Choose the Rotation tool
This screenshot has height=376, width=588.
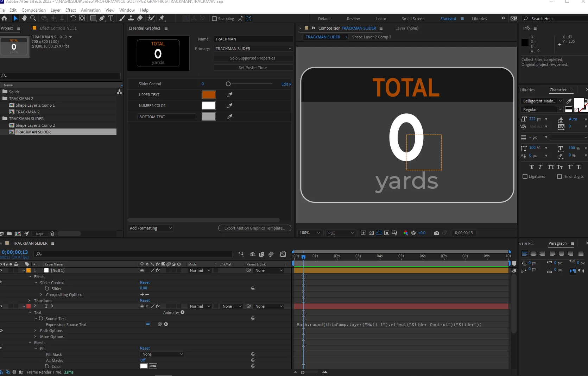[73, 18]
